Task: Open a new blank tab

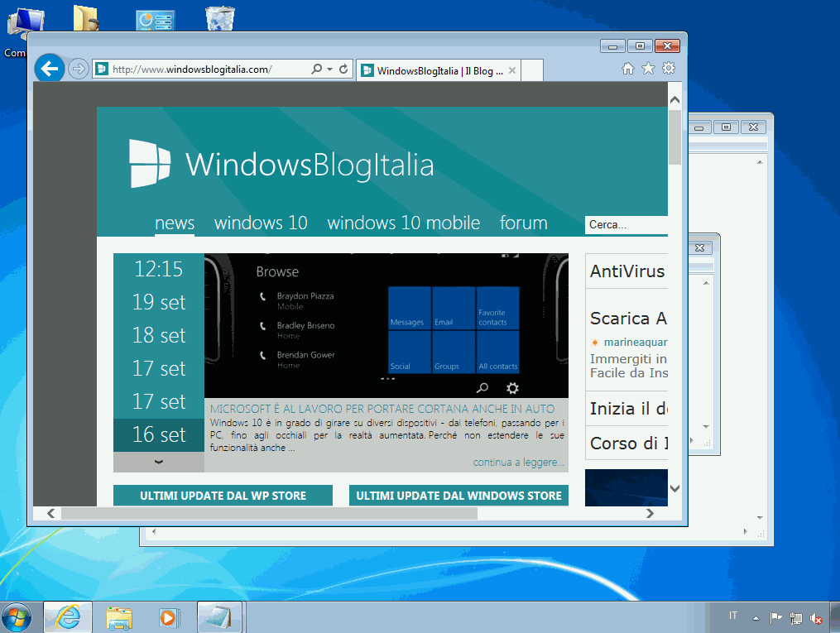Action: 532,70
